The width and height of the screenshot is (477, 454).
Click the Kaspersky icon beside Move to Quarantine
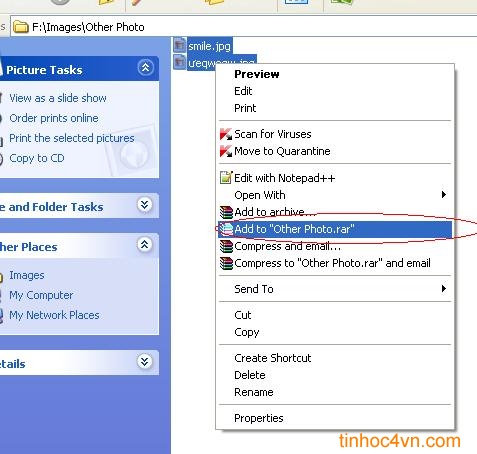(226, 151)
